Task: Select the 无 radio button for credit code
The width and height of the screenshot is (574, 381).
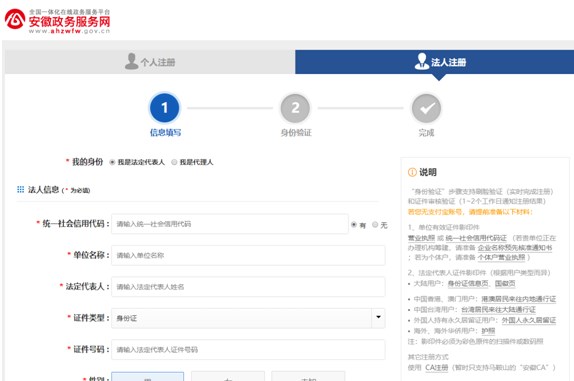Action: [375, 225]
